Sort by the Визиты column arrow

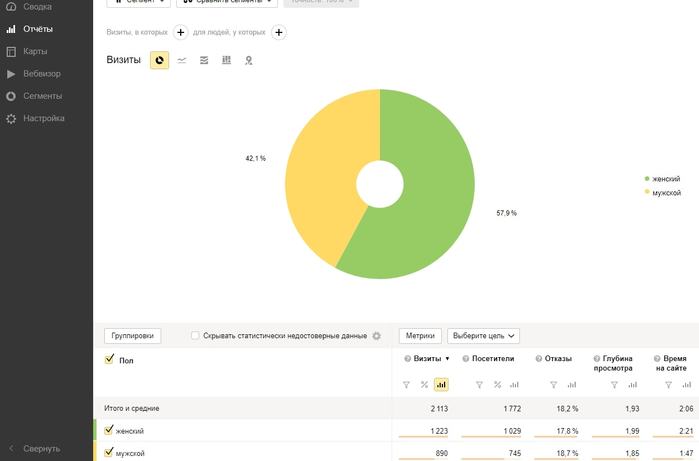click(447, 358)
